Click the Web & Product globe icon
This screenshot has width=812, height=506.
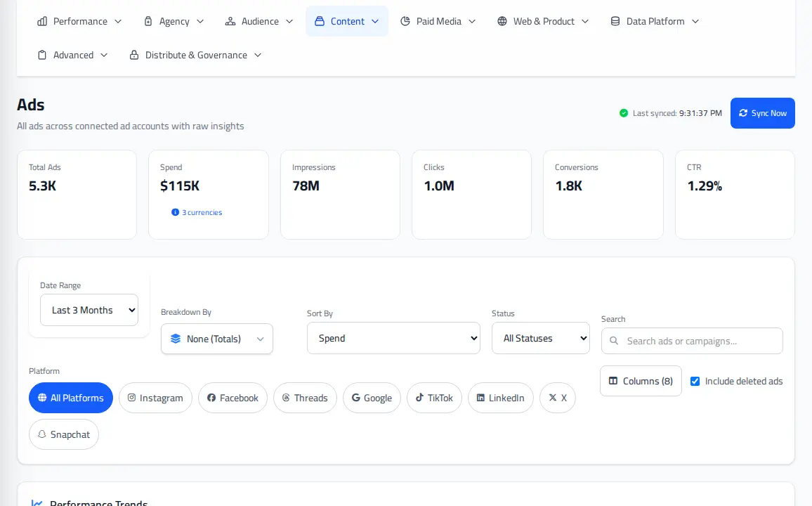tap(502, 21)
